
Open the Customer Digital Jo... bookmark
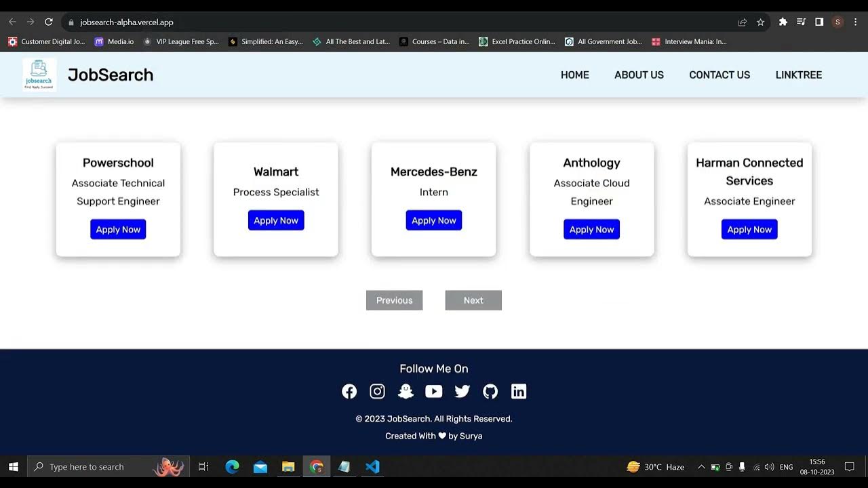47,41
